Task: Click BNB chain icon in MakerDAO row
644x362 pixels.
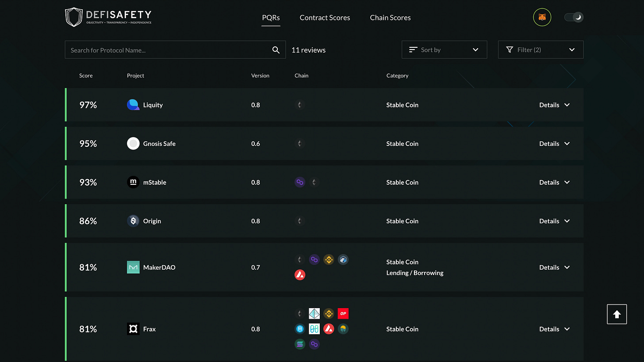Action: (x=329, y=259)
